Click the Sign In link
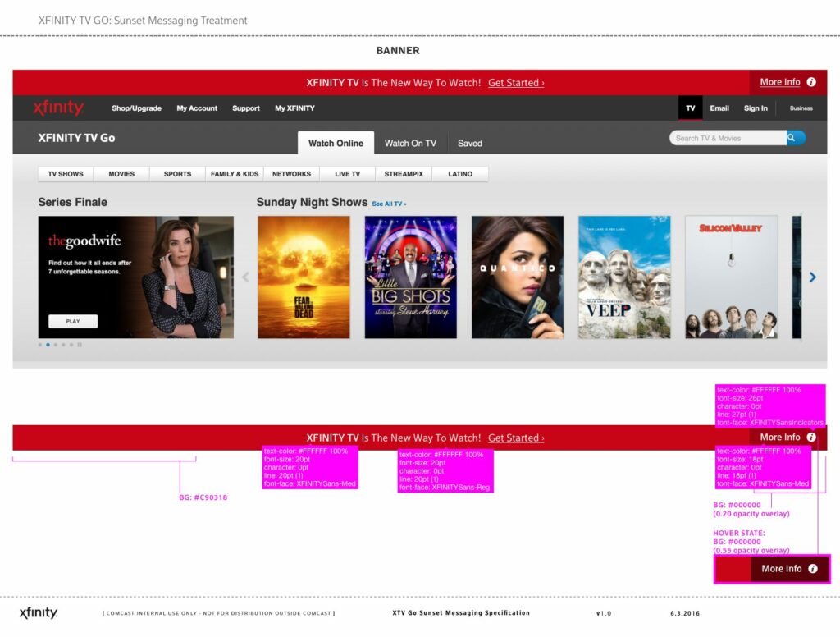 [x=756, y=108]
